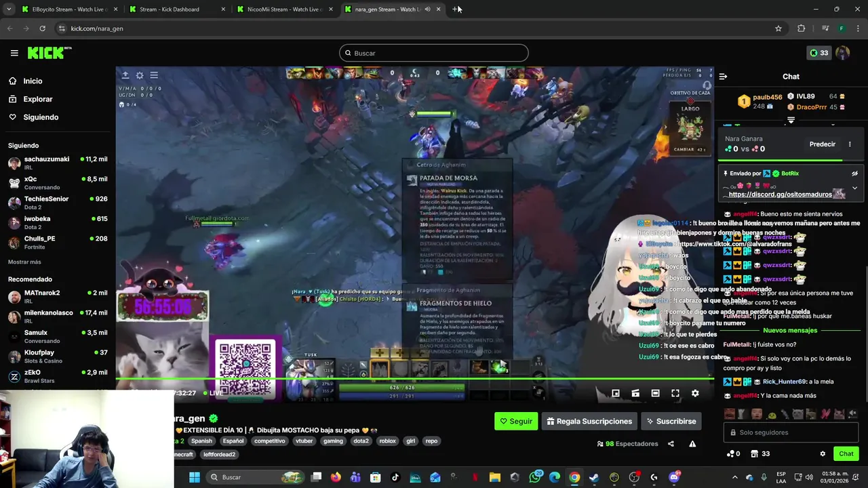Collapse the chat panel with arrow icon
This screenshot has height=488, width=868.
tap(723, 77)
